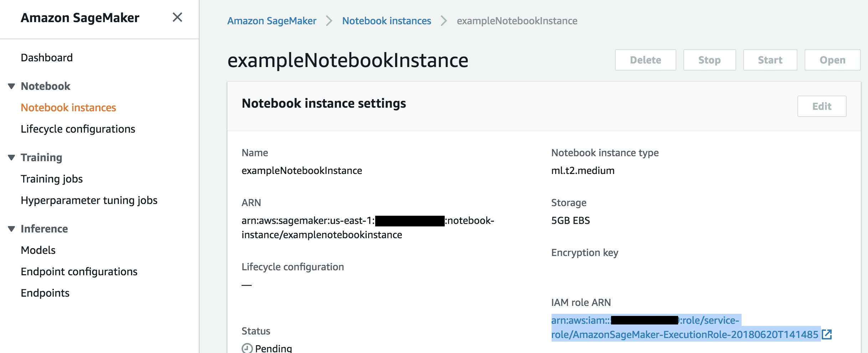This screenshot has height=353, width=868.
Task: Open the Dashboard page
Action: [47, 57]
